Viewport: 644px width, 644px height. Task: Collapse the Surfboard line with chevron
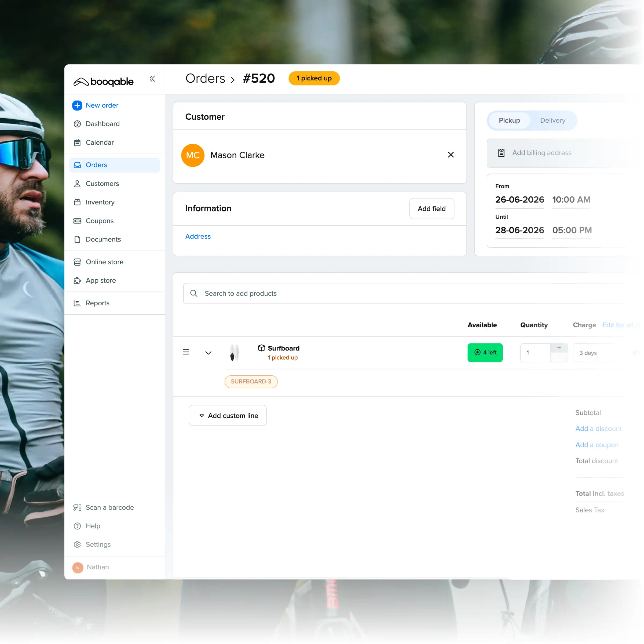click(x=208, y=353)
